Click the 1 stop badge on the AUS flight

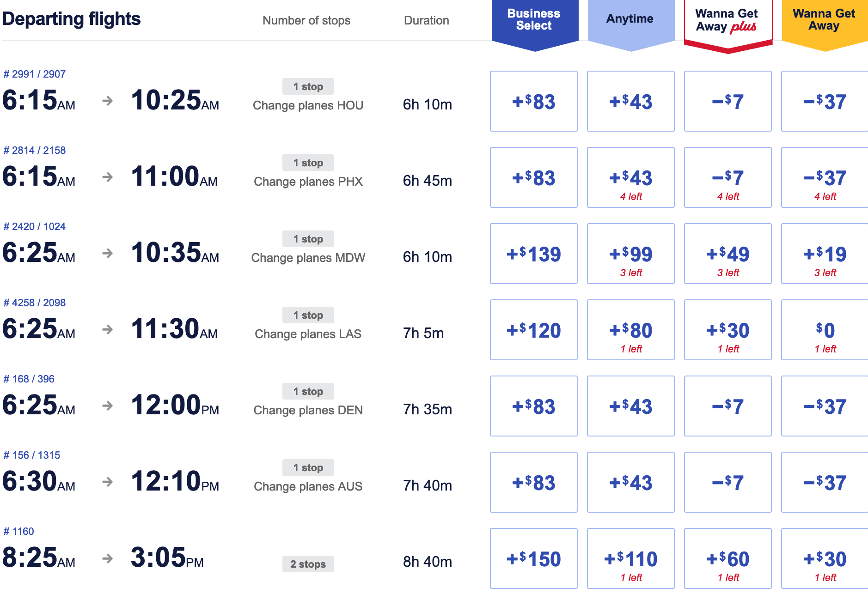point(308,467)
